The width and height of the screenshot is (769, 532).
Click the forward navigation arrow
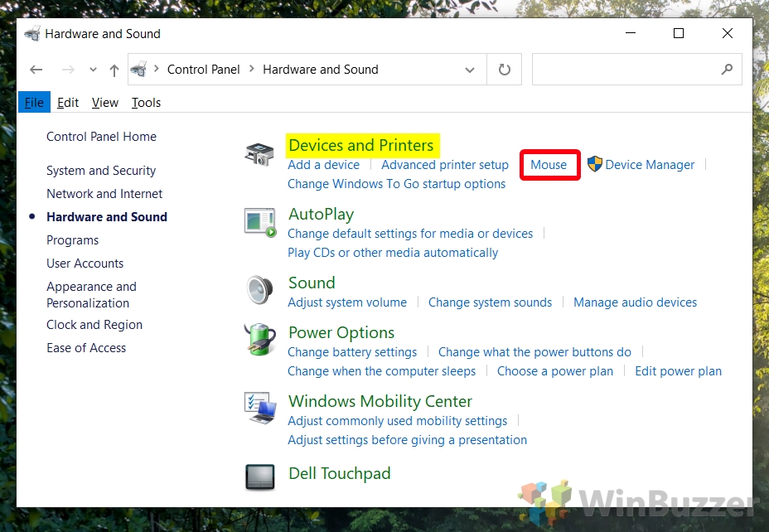point(68,70)
